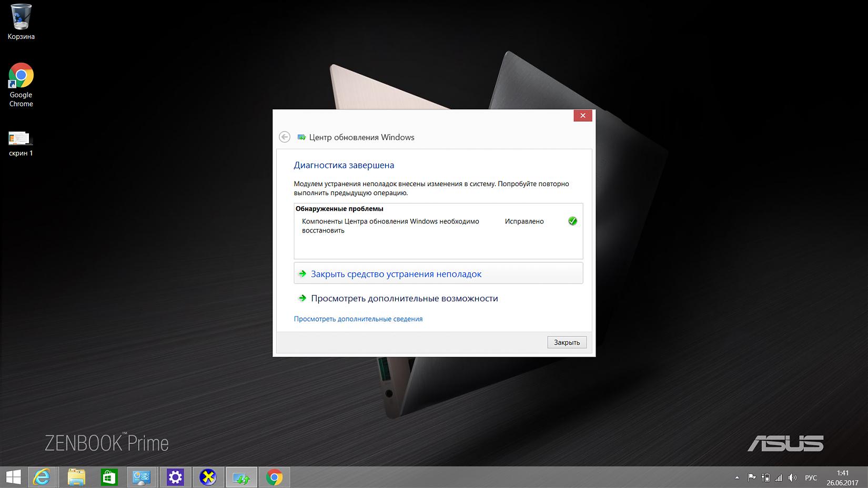Screen dimensions: 868x488
Task: Expand hidden system tray icons arrow
Action: (x=737, y=477)
